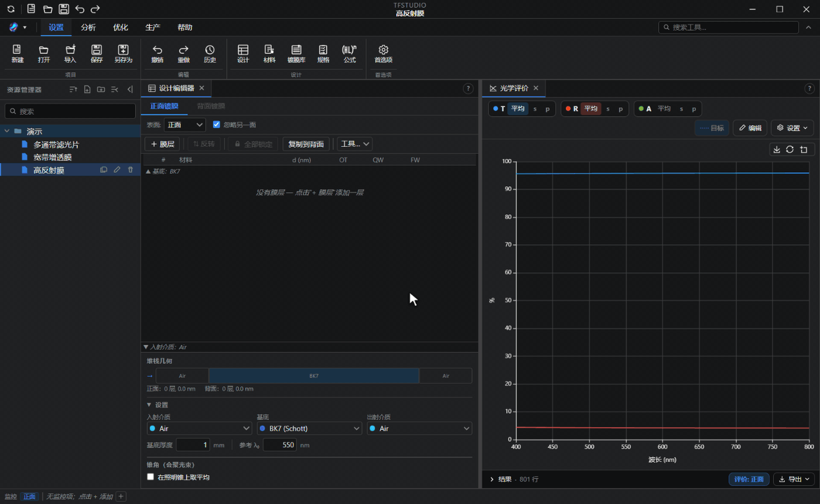Click the 复制到背面 button

[x=306, y=144]
